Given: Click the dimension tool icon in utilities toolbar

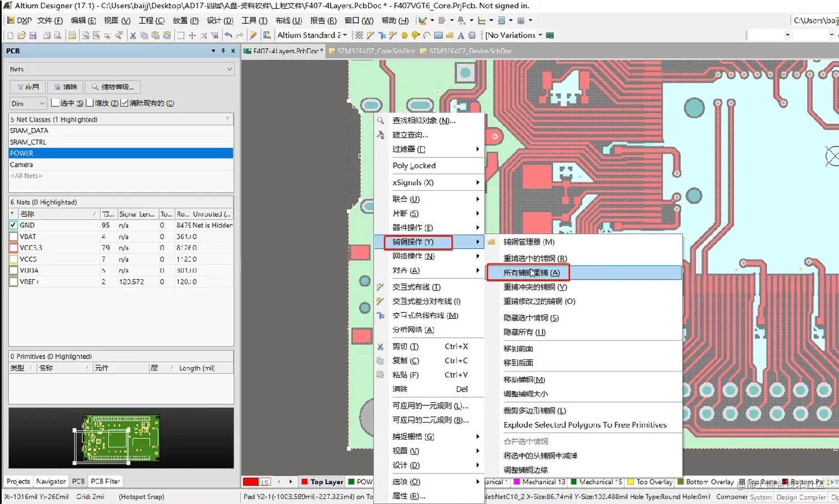Looking at the screenshot, I should coord(482,21).
